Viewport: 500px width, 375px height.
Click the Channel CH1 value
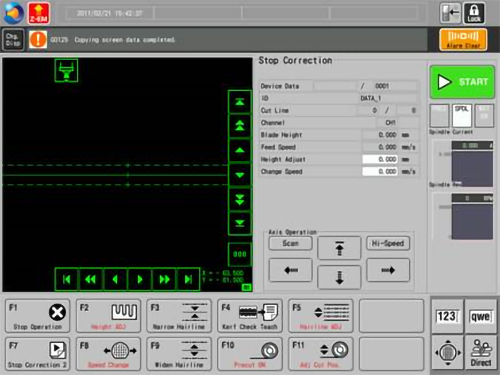click(x=390, y=123)
